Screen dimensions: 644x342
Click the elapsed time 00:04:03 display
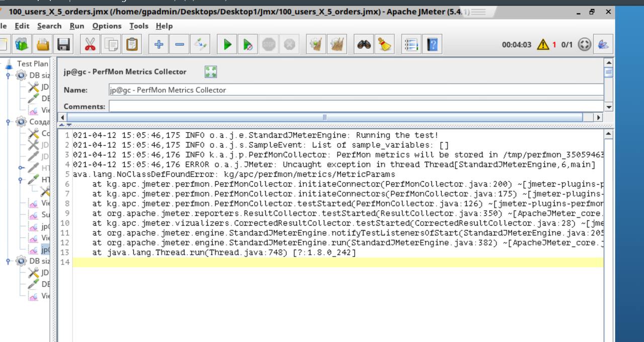516,45
